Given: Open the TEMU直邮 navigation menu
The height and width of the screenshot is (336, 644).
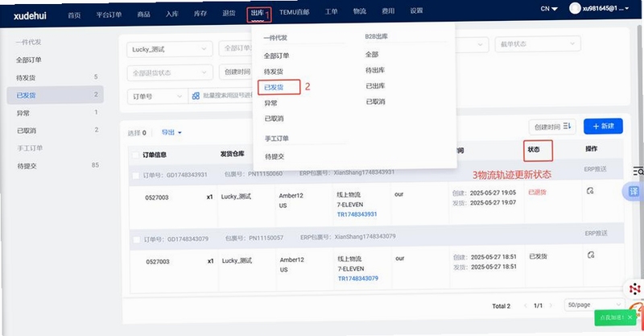Looking at the screenshot, I should 295,12.
